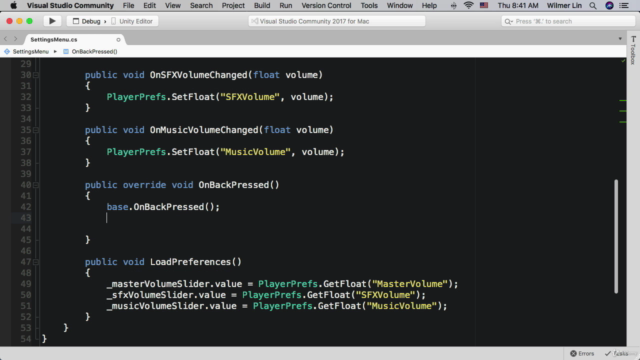Collapse the LoadPreferences method fold
The width and height of the screenshot is (640, 360).
tap(36, 262)
